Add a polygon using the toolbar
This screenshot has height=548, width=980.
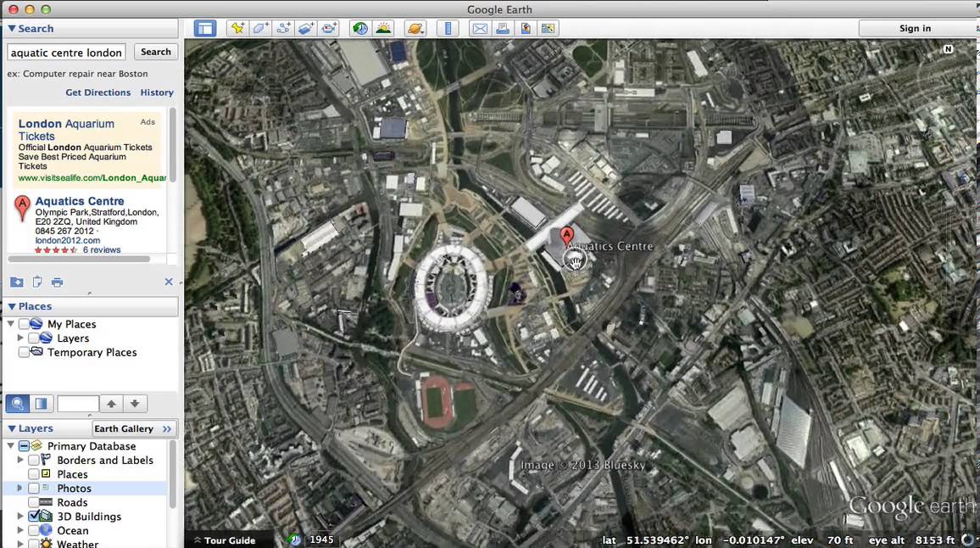[260, 28]
